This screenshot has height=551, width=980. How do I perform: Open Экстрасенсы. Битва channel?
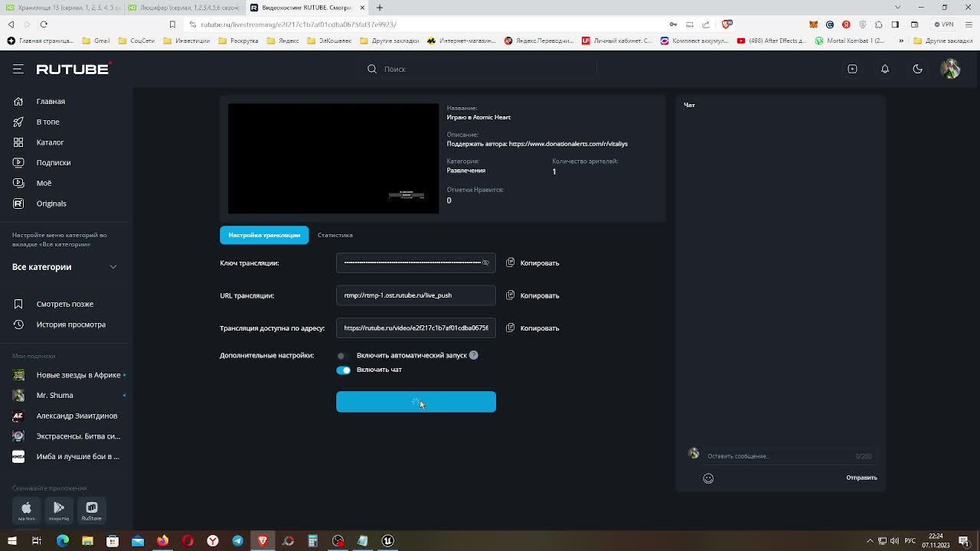[78, 436]
